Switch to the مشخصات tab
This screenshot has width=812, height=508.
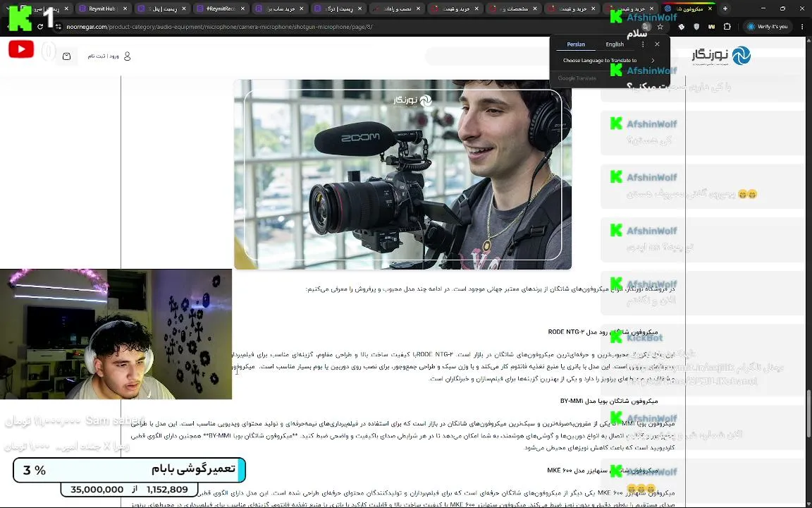(515, 8)
